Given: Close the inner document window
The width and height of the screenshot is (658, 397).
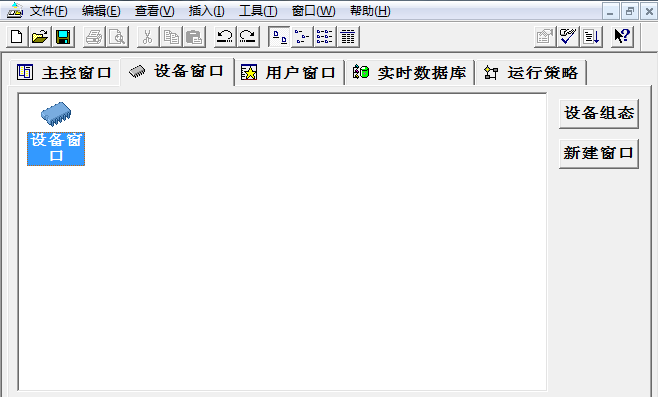Looking at the screenshot, I should click(649, 11).
